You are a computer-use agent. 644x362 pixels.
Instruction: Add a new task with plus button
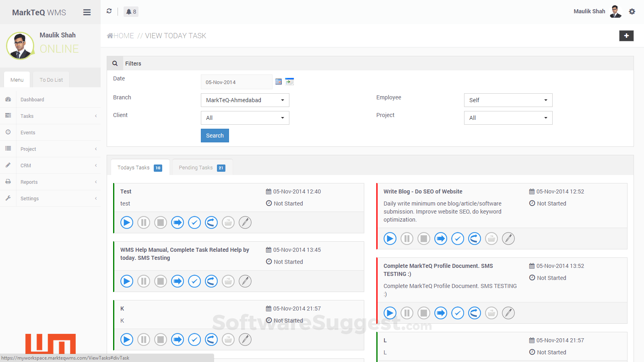tap(626, 36)
